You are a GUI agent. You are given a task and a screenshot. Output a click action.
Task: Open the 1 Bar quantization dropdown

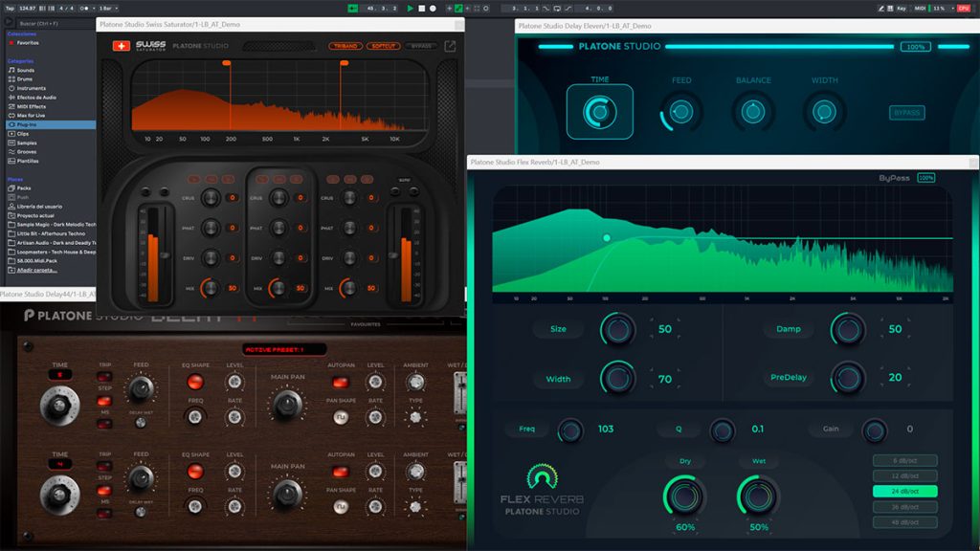coord(107,8)
